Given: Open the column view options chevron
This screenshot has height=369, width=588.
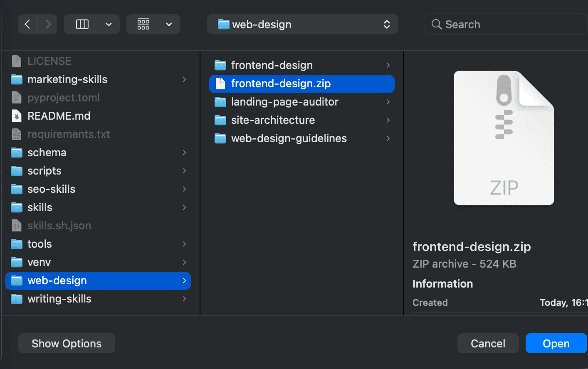Looking at the screenshot, I should 109,24.
